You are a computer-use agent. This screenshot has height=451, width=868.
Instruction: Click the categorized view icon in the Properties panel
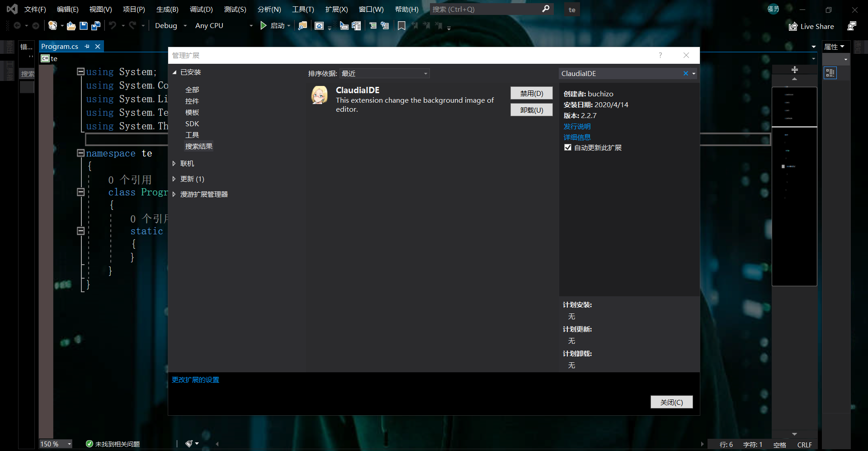[830, 73]
